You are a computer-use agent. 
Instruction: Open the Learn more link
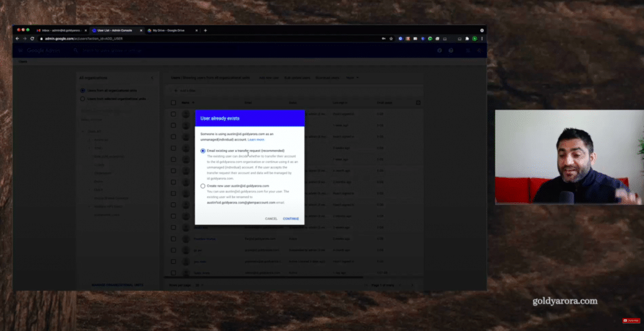click(x=256, y=140)
